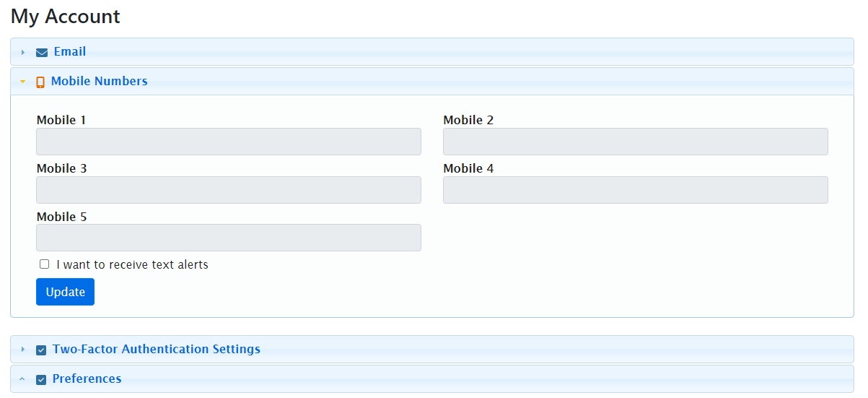This screenshot has height=398, width=868.
Task: Click the envelope icon beside Email
Action: pos(42,52)
